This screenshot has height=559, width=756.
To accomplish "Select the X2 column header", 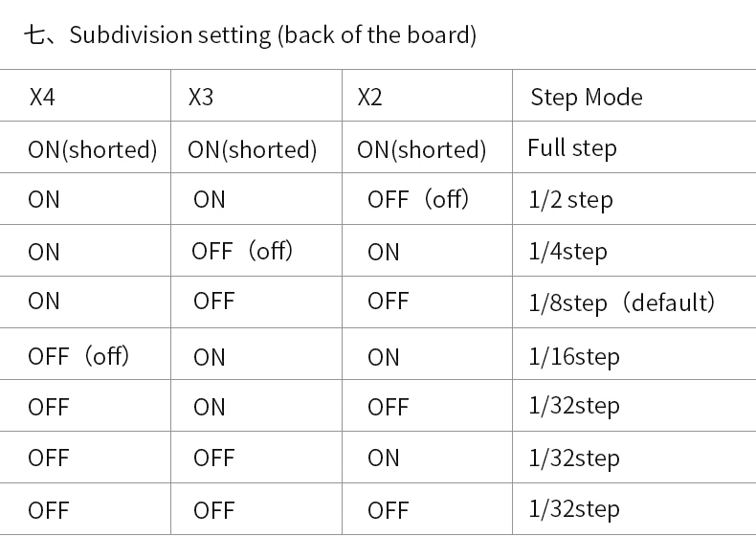I will click(x=369, y=97).
